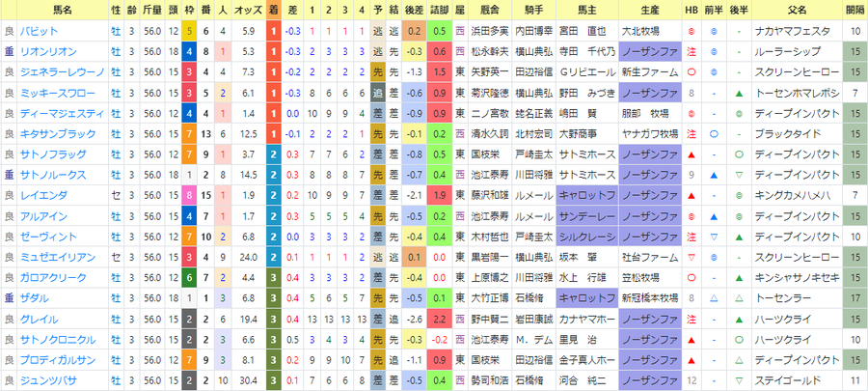The height and width of the screenshot is (391, 868).
Task: Open horse link サトノフラッグ
Action: pos(53,154)
